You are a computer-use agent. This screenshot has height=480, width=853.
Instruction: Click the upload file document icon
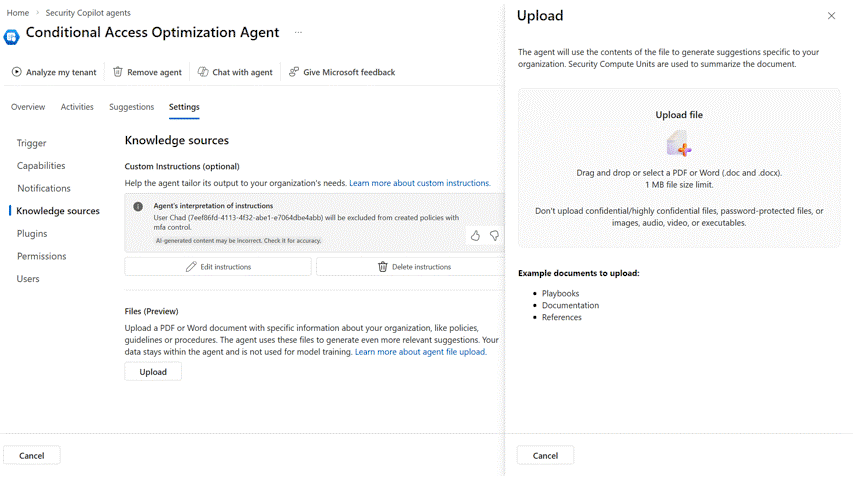point(678,143)
